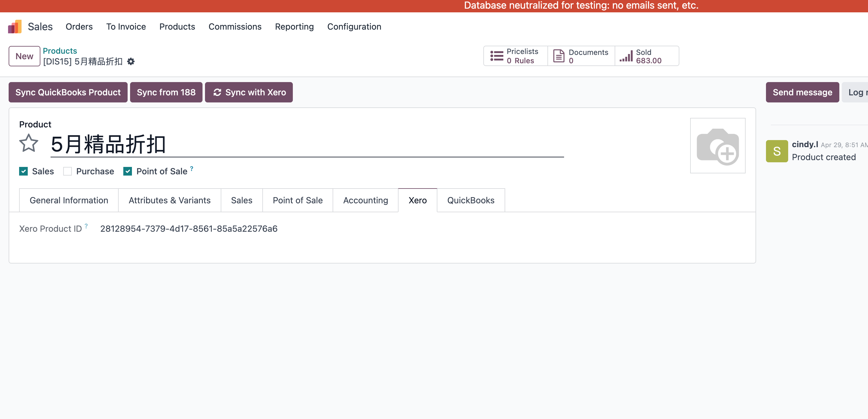Click the Xero Product ID value
Image resolution: width=868 pixels, height=419 pixels.
tap(189, 229)
